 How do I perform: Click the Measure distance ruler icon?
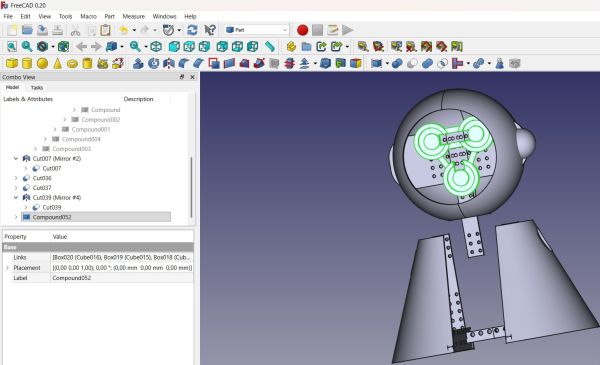point(270,47)
